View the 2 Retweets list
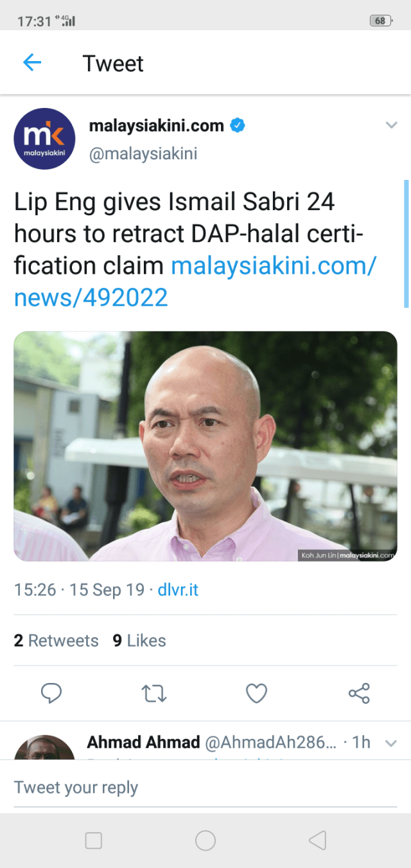This screenshot has width=411, height=868. pyautogui.click(x=57, y=641)
